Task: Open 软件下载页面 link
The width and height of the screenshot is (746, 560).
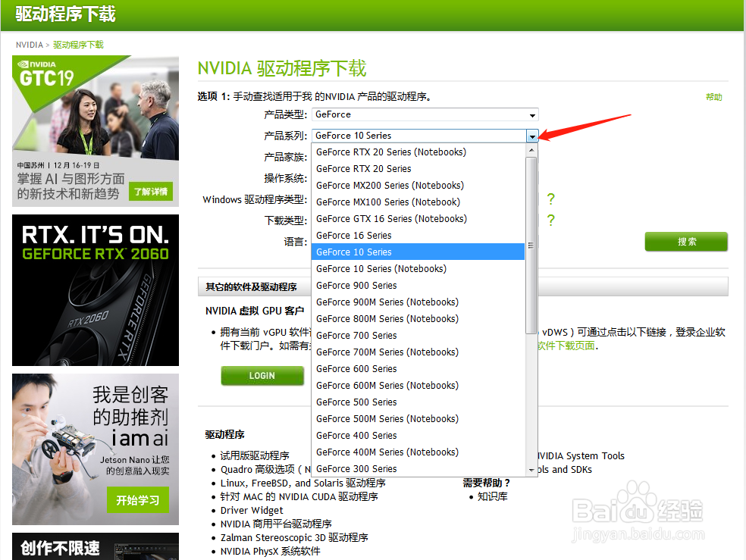Action: [566, 346]
